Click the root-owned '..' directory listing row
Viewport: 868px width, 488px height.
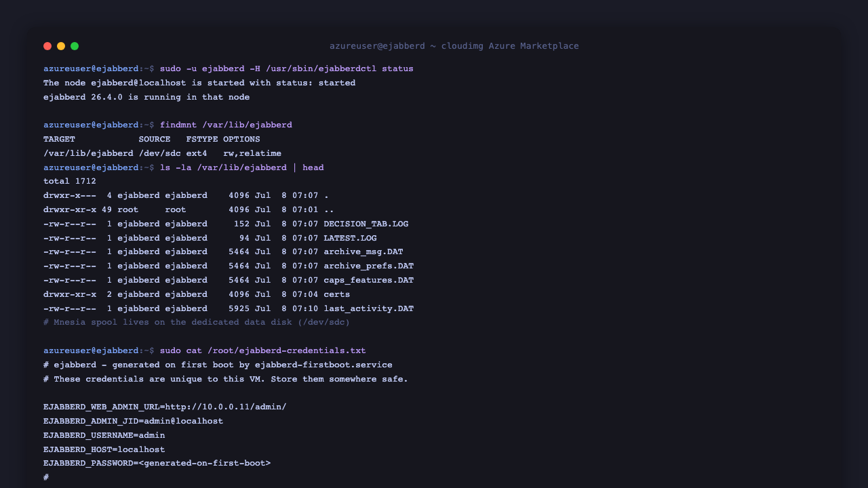(189, 209)
